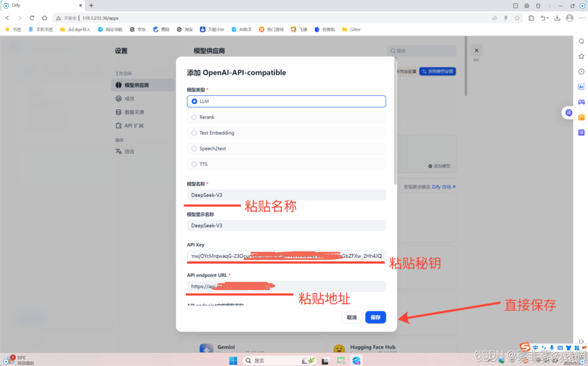The image size is (588, 366).
Task: Click the model display name field
Action: 286,226
